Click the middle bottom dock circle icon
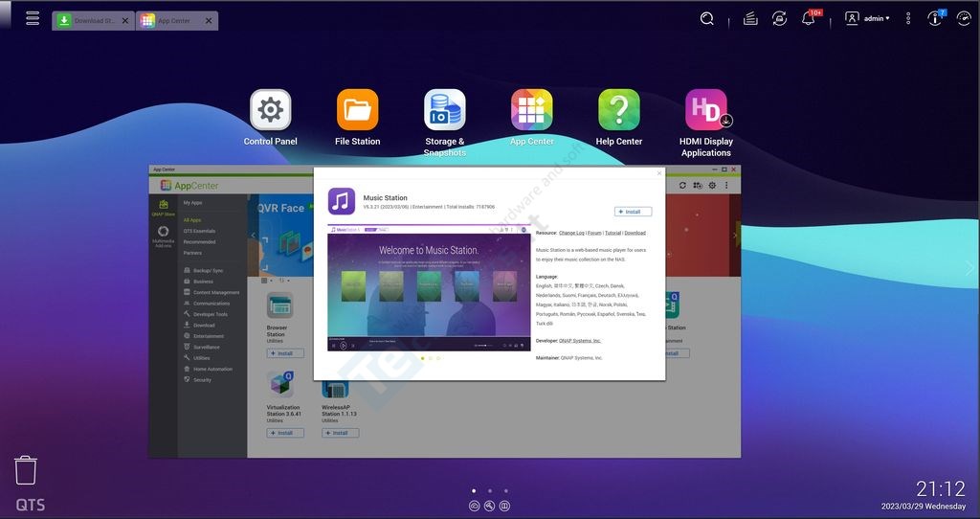This screenshot has width=980, height=519. pos(489,506)
